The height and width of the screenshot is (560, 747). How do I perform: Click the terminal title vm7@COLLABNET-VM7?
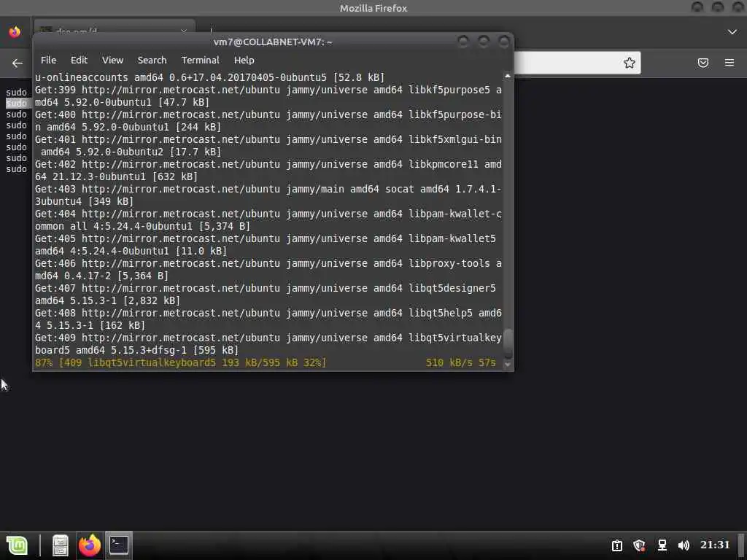pos(273,42)
